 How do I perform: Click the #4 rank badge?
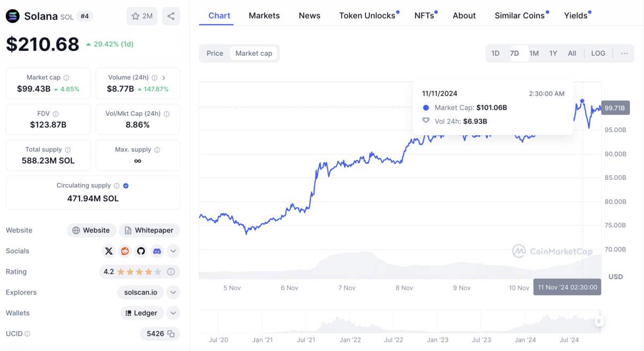[x=85, y=16]
